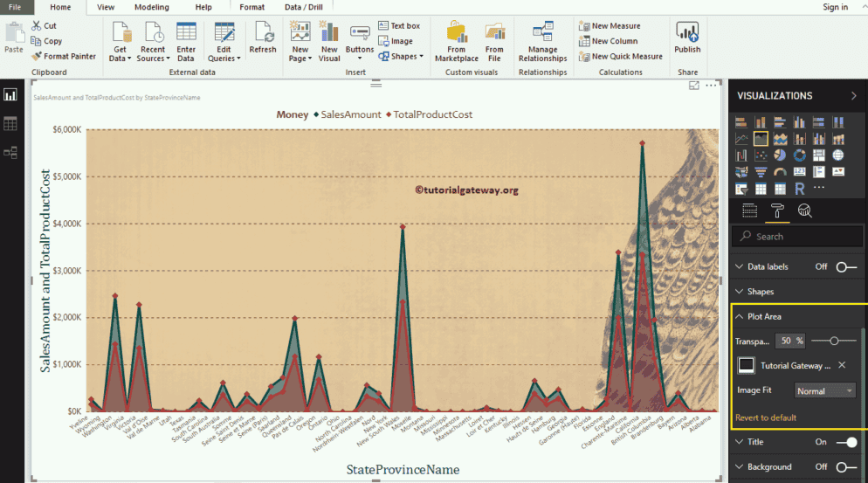
Task: Choose the Ribbon chart visualization
Action: [x=838, y=139]
